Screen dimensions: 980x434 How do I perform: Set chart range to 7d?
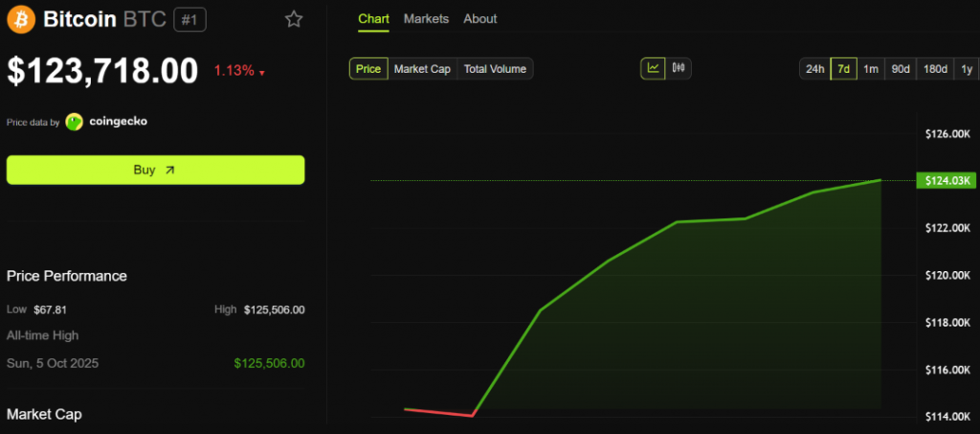(x=843, y=69)
